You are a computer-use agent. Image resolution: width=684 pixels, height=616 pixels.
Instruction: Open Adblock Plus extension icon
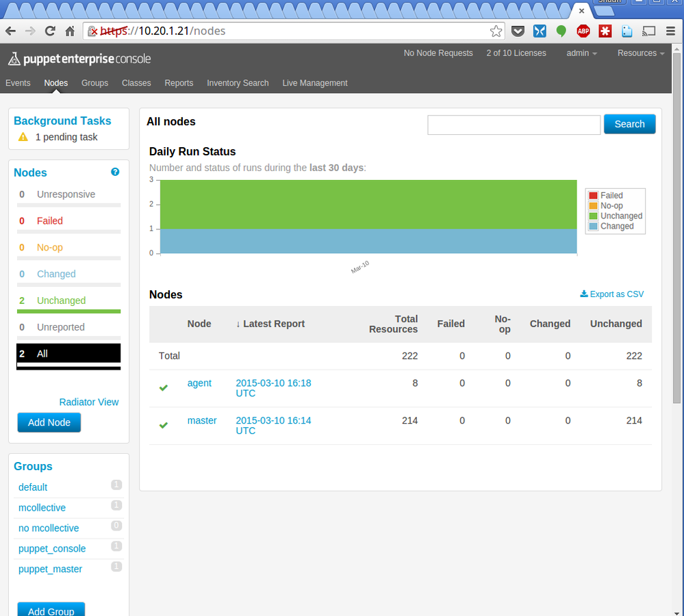(x=583, y=31)
